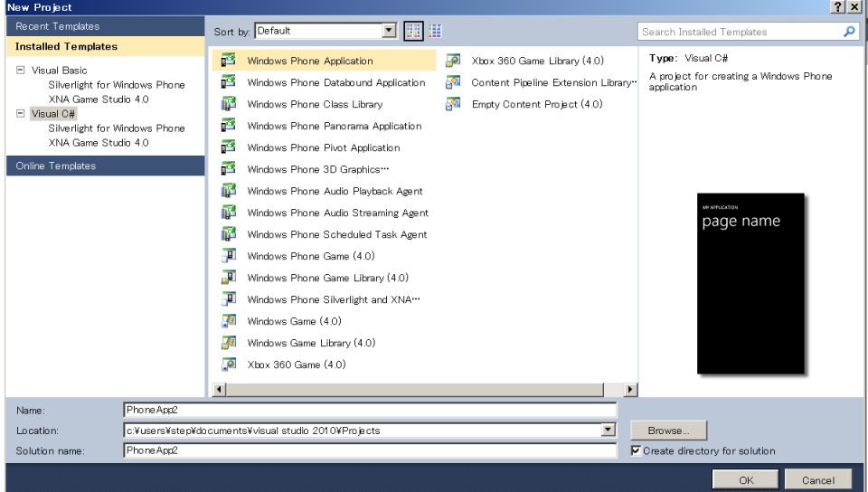The image size is (868, 492).
Task: Click the Windows Phone 3D Graphics icon
Action: tap(228, 168)
